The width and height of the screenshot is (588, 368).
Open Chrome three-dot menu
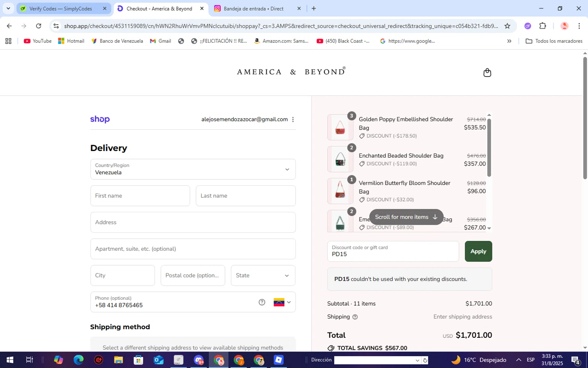pos(579,26)
